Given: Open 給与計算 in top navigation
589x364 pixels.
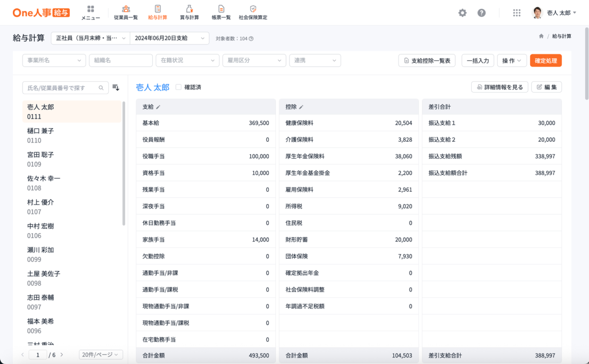Looking at the screenshot, I should pos(158,13).
